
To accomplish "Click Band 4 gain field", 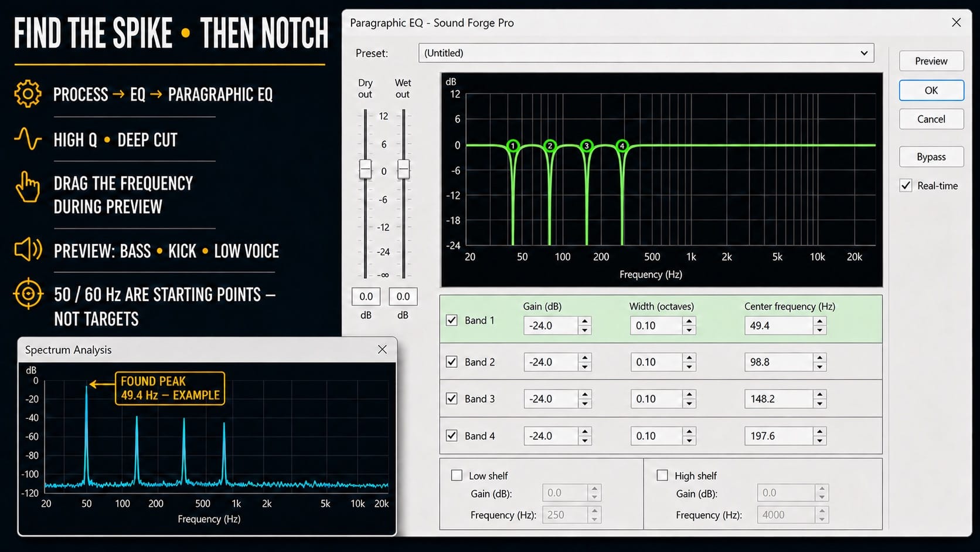I will pyautogui.click(x=551, y=436).
